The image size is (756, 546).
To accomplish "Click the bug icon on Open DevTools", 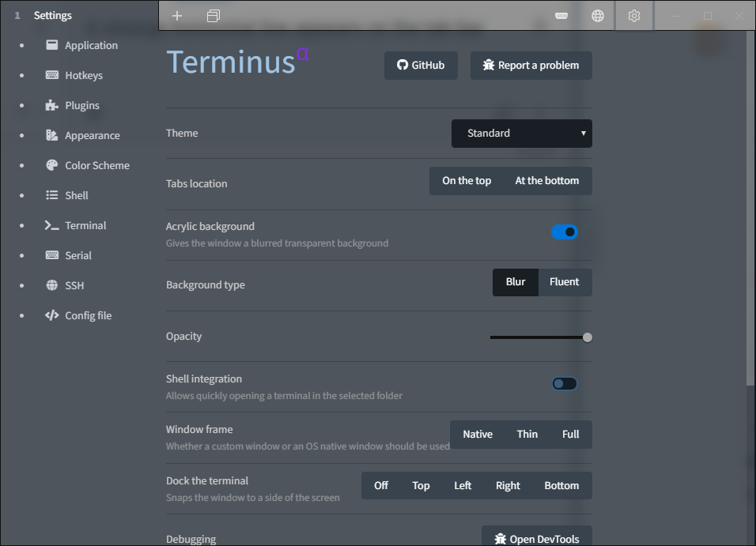I will tap(500, 539).
